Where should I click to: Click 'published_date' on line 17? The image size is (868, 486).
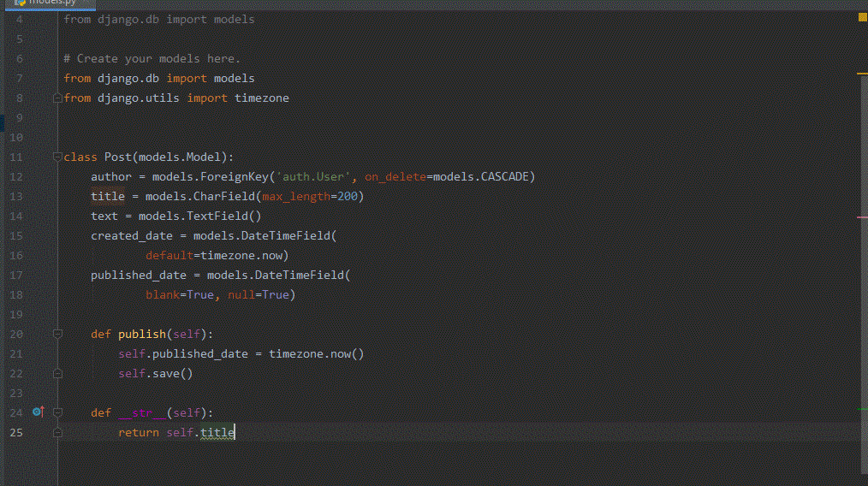(x=139, y=276)
